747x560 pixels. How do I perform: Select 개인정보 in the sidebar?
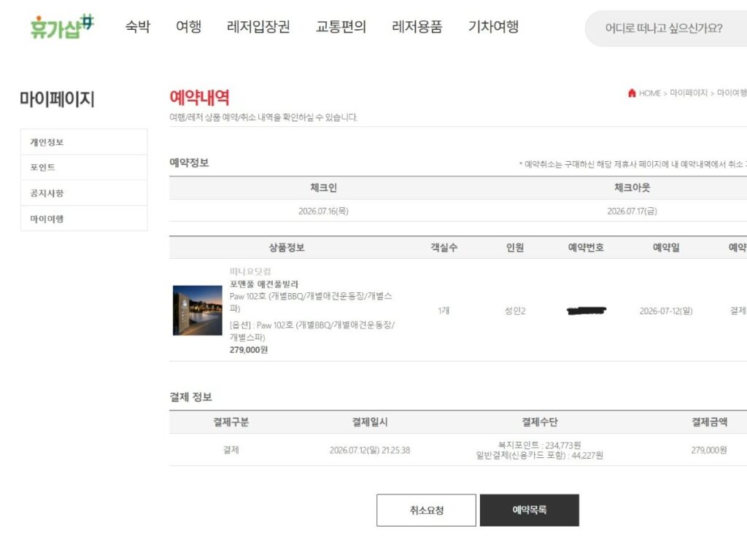coord(84,142)
